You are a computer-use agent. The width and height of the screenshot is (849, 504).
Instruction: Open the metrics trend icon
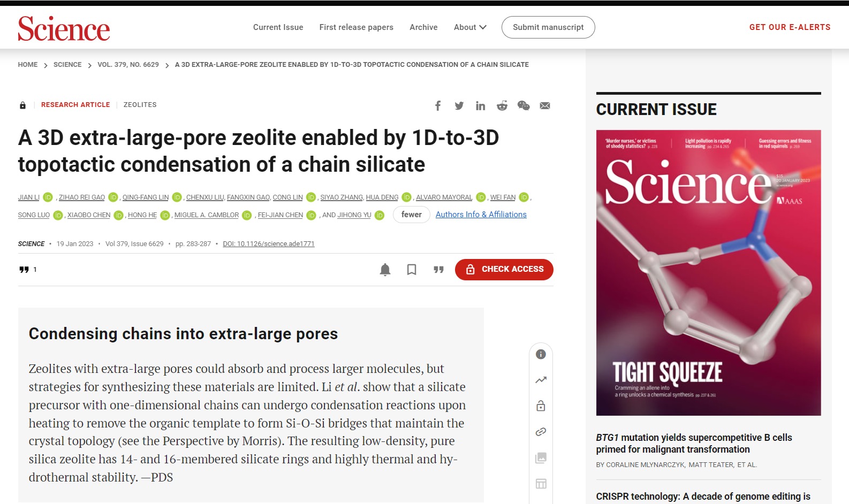pos(541,380)
